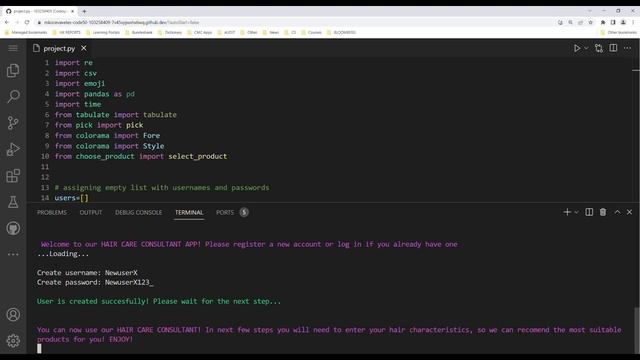Open the Extensions view

[x=13, y=176]
